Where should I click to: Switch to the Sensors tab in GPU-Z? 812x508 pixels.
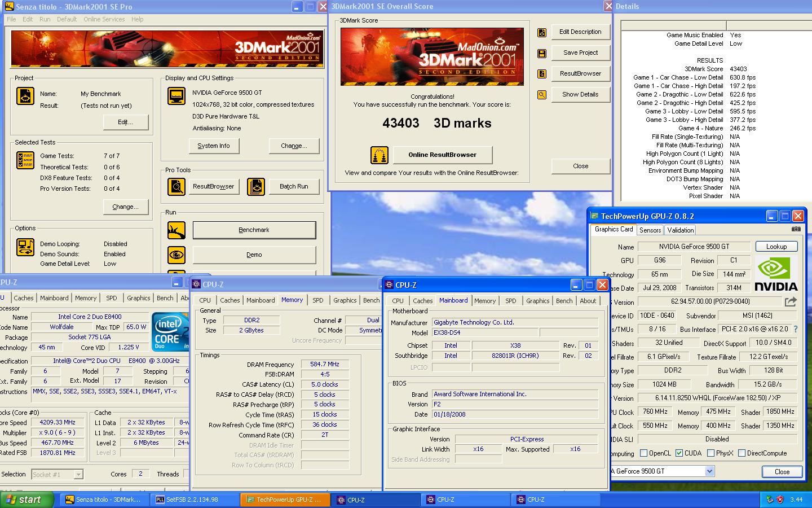pyautogui.click(x=650, y=230)
